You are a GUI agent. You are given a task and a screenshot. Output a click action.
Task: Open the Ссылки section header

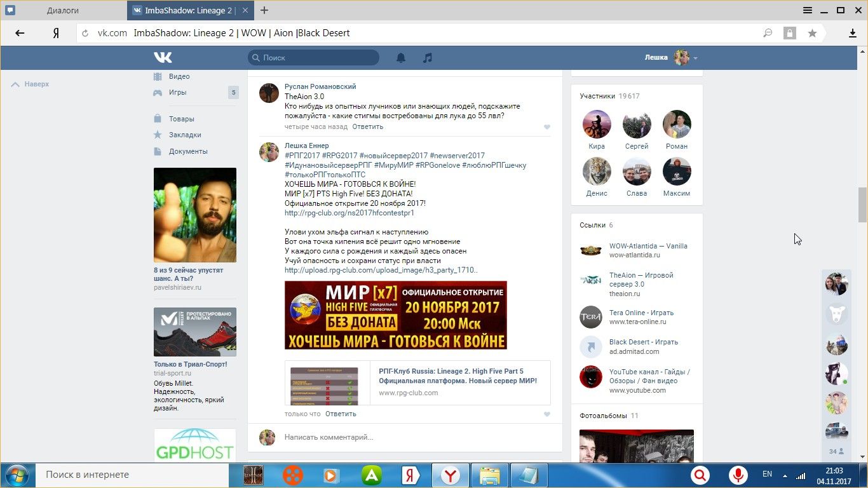[x=592, y=225]
